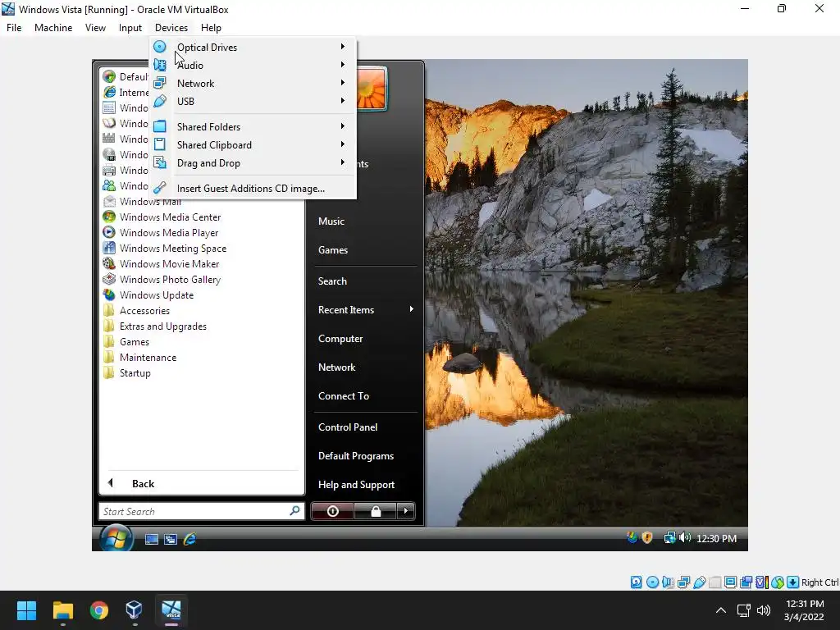The width and height of the screenshot is (840, 630).
Task: Open the View menu
Action: pyautogui.click(x=95, y=28)
